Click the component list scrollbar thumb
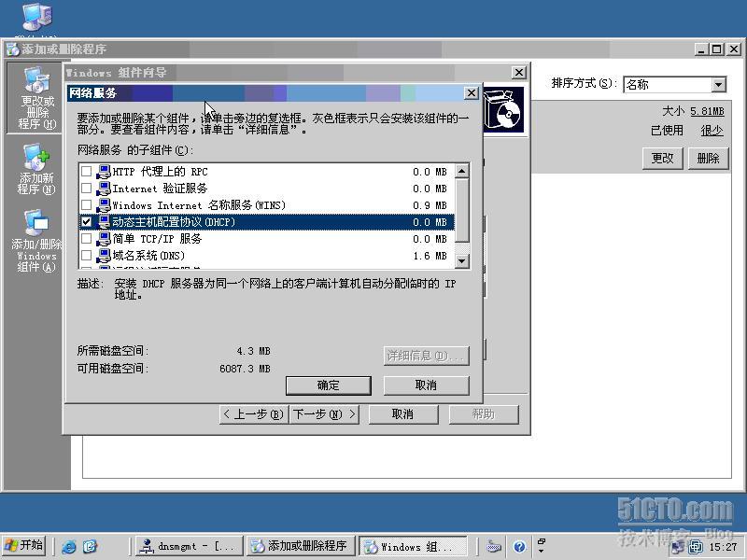The image size is (747, 560). pyautogui.click(x=461, y=209)
